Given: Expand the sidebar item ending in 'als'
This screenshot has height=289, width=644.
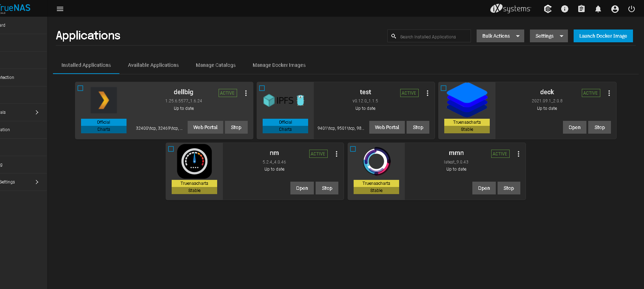Looking at the screenshot, I should [x=23, y=112].
